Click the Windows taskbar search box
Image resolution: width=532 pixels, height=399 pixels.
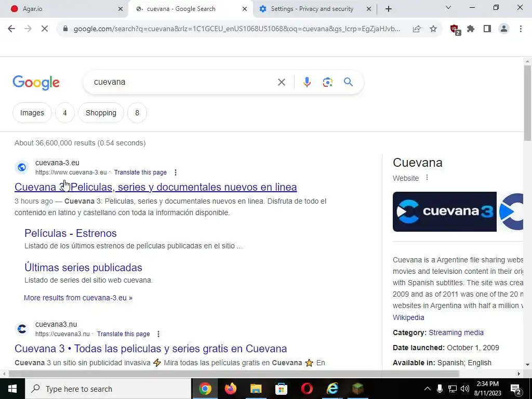[x=108, y=389]
